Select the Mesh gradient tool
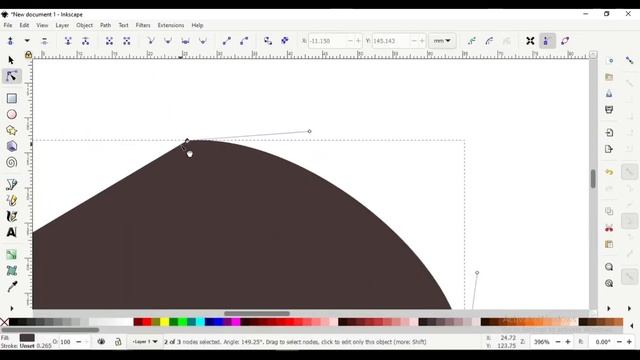The width and height of the screenshot is (640, 360). (x=11, y=271)
